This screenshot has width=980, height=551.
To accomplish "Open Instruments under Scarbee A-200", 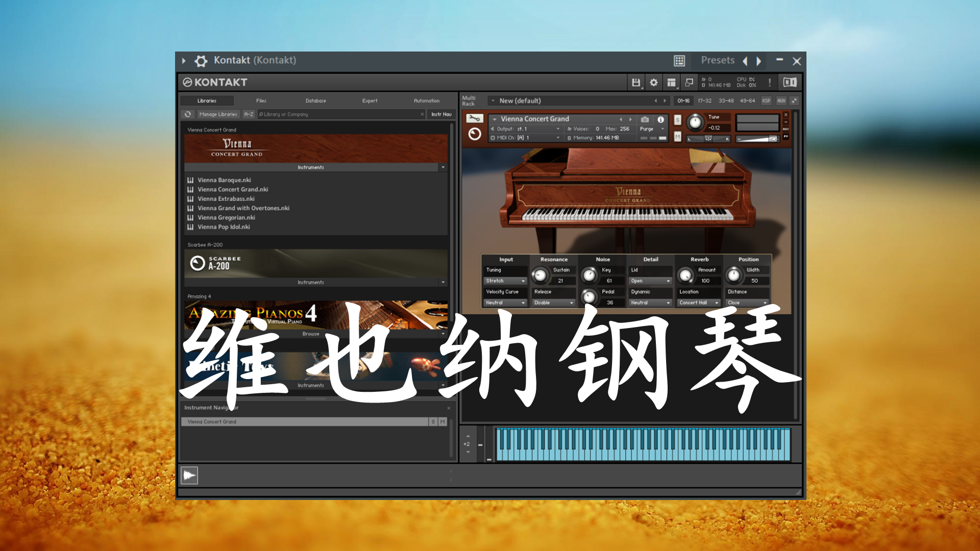I will click(x=311, y=283).
